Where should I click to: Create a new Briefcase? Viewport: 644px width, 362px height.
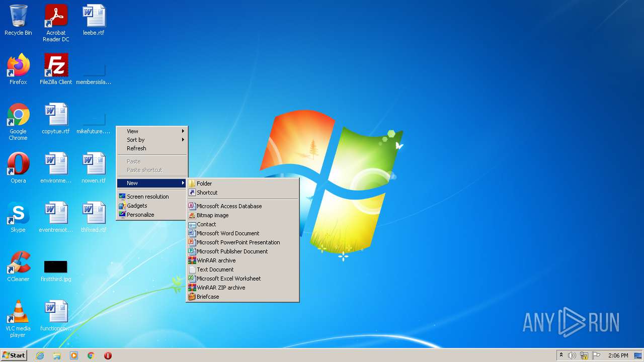(243, 297)
